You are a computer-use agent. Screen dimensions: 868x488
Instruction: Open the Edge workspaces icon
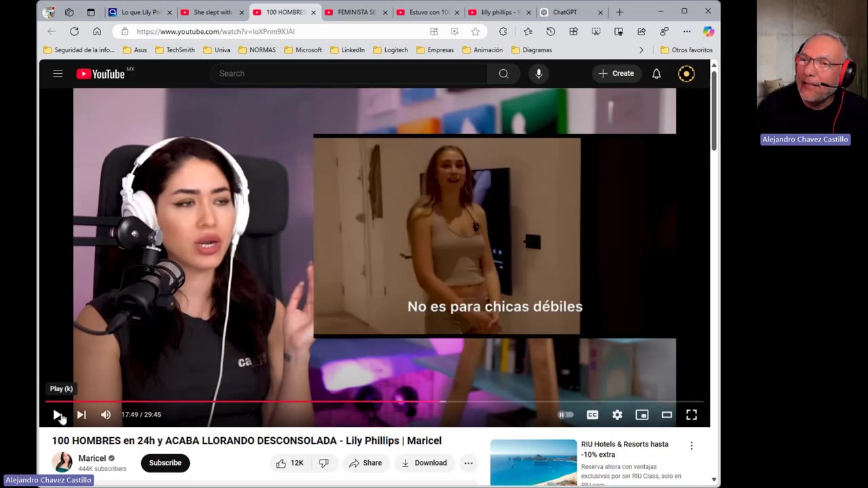point(69,12)
